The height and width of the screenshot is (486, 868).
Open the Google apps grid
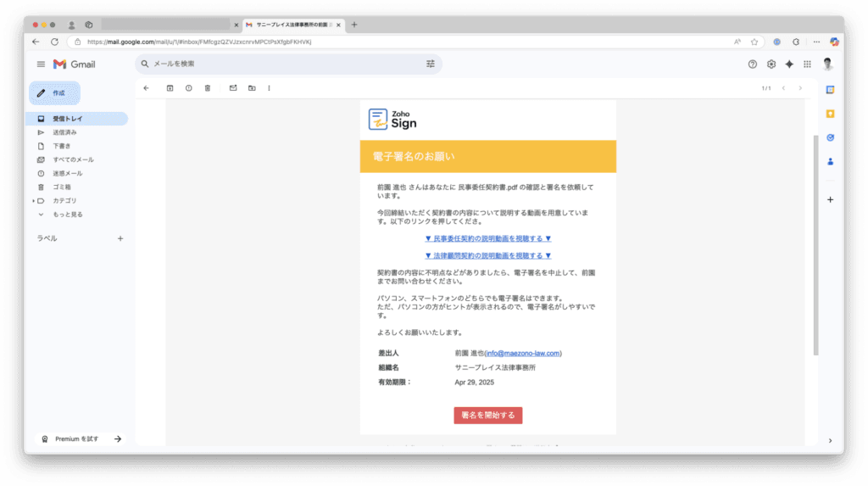[807, 64]
